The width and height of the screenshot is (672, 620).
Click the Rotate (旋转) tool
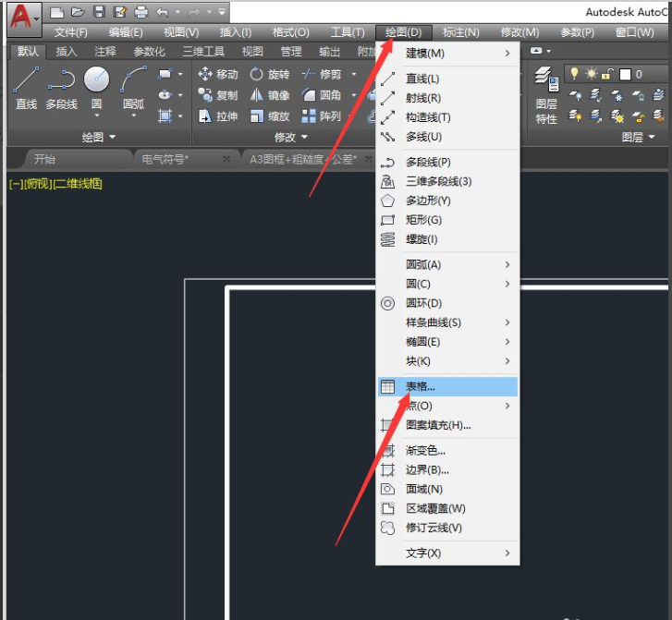(x=270, y=74)
